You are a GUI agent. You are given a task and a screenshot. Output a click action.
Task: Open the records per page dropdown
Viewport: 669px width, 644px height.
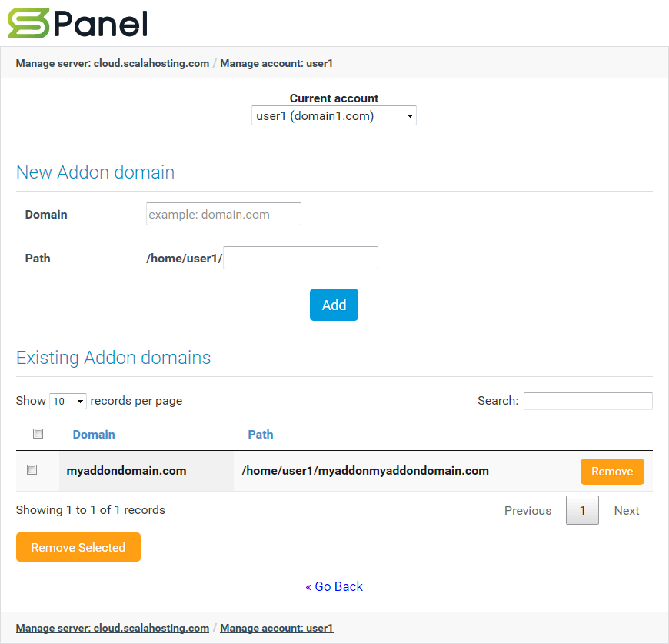[x=68, y=401]
